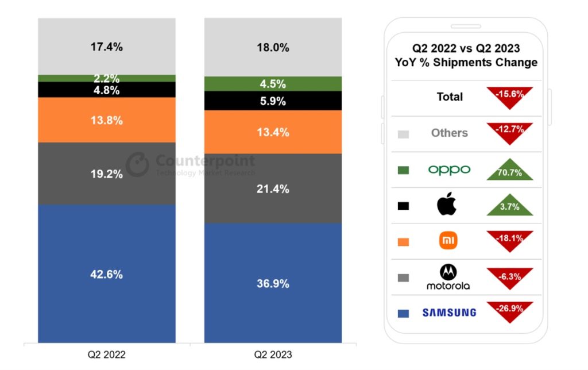Click the green OPPO legend color square

[x=403, y=170]
